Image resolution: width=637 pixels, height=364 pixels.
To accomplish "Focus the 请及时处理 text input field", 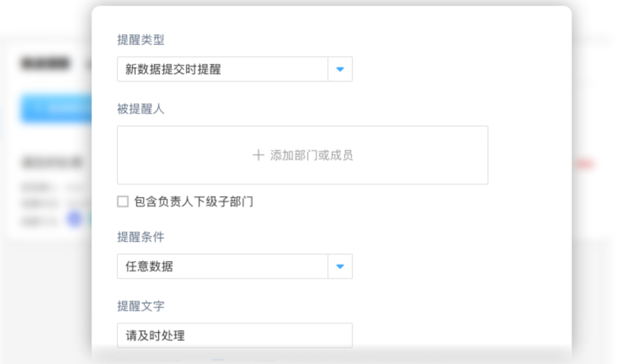I will tap(234, 335).
